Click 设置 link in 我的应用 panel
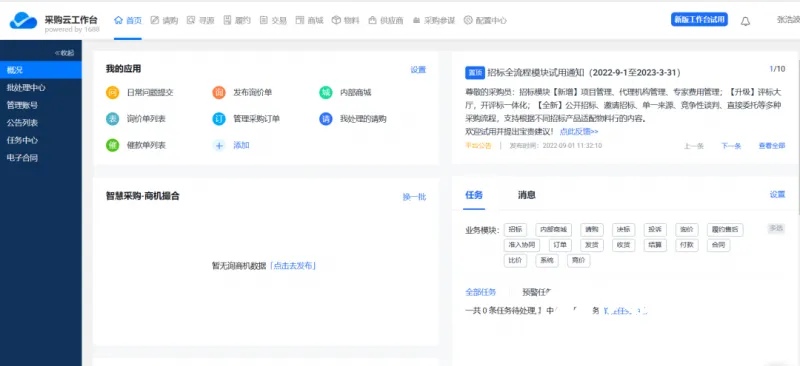 click(x=418, y=70)
